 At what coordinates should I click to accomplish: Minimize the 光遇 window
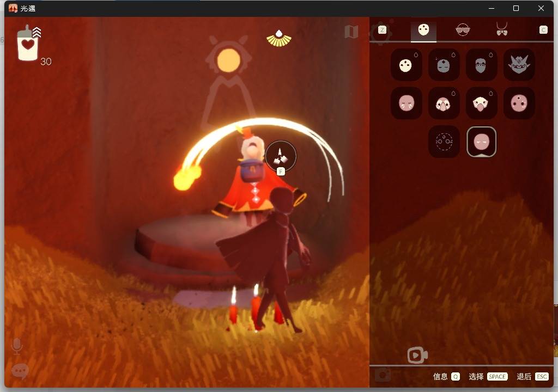[492, 8]
